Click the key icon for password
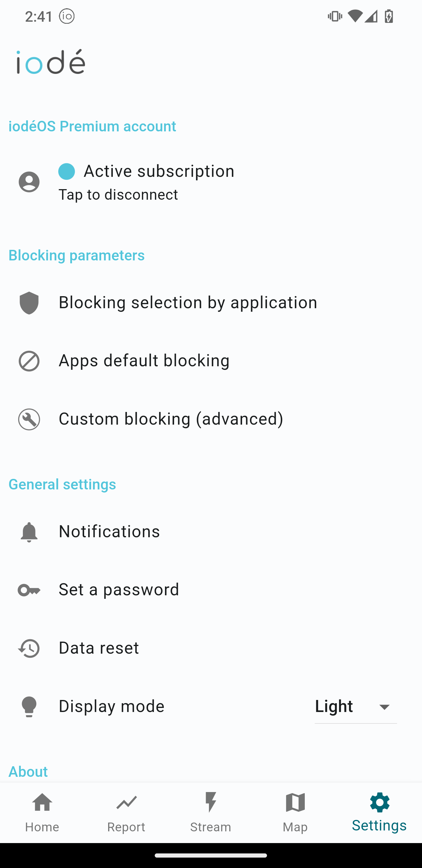 coord(29,590)
